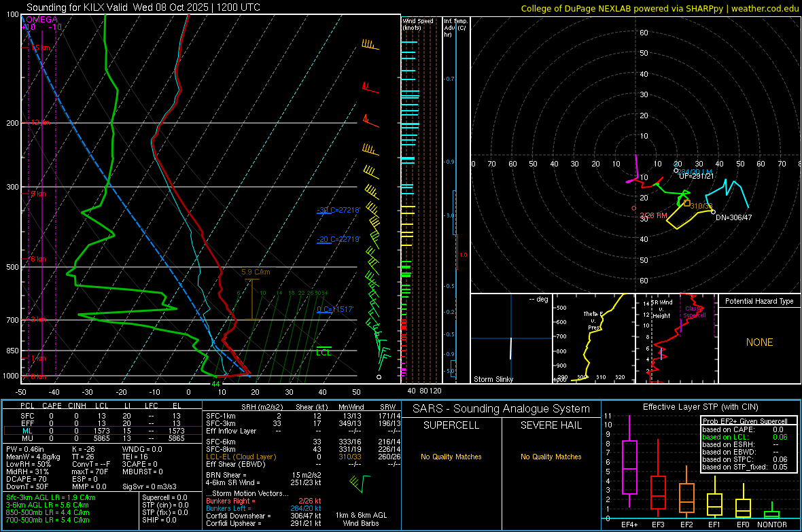Click the LCL-EL (Cloud Layer) row
The height and width of the screenshot is (532, 802).
[304, 457]
